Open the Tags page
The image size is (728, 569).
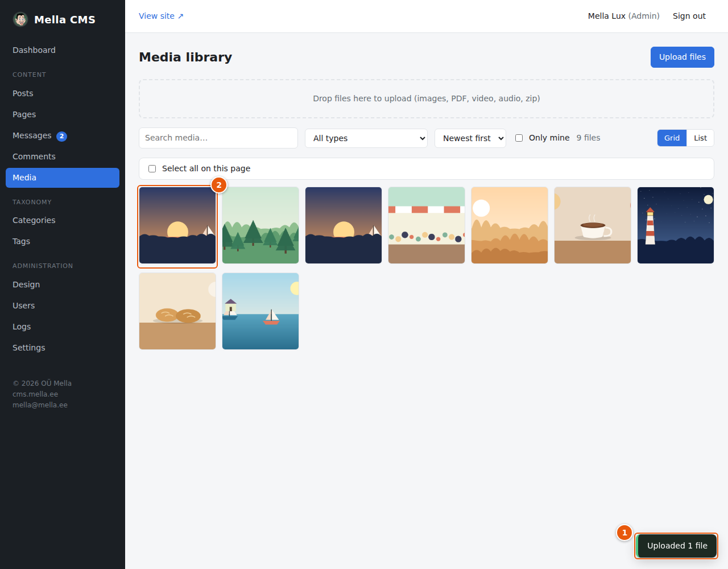pyautogui.click(x=63, y=241)
